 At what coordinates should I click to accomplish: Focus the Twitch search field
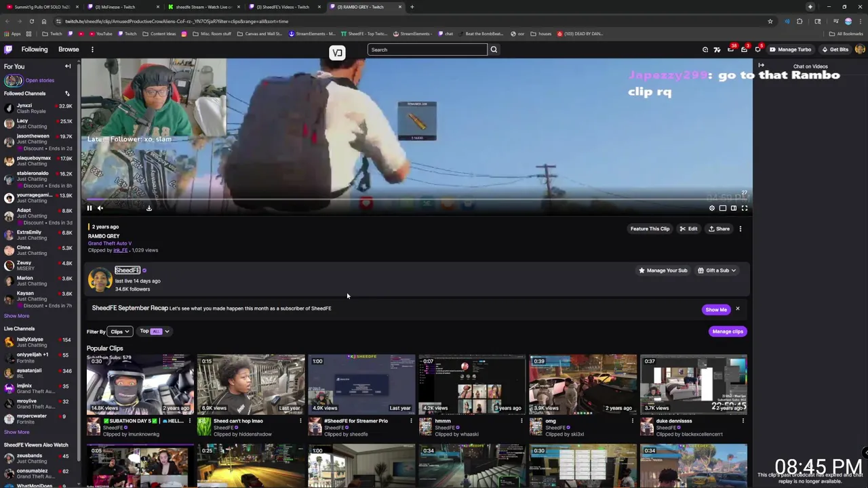click(x=427, y=49)
